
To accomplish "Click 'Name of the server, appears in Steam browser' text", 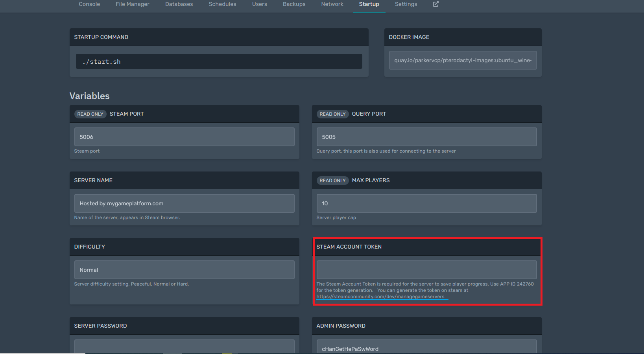I will point(127,218).
